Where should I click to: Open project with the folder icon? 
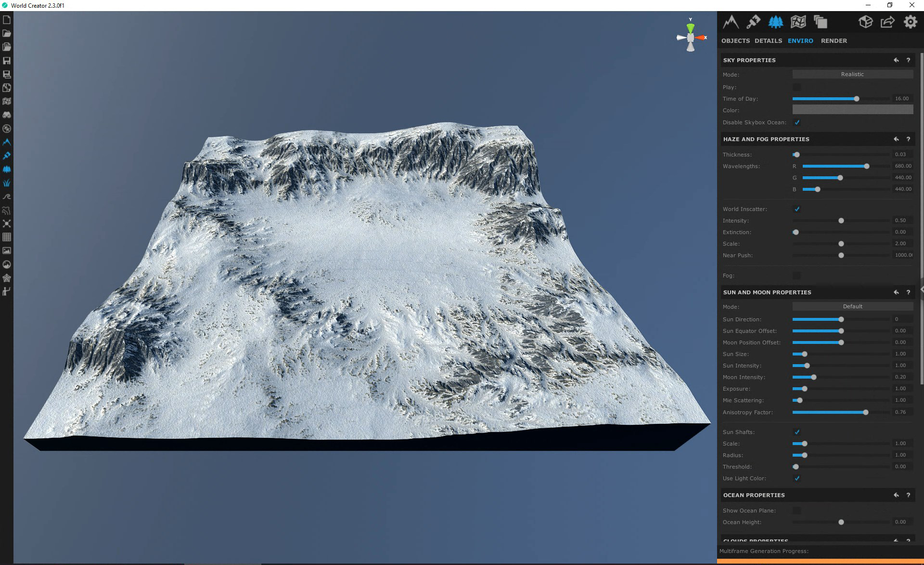point(7,34)
